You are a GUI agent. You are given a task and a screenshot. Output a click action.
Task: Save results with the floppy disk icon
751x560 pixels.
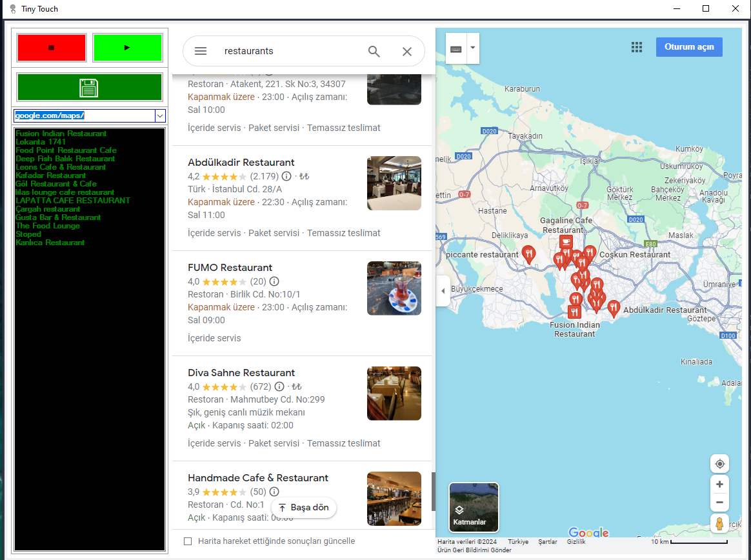point(89,88)
